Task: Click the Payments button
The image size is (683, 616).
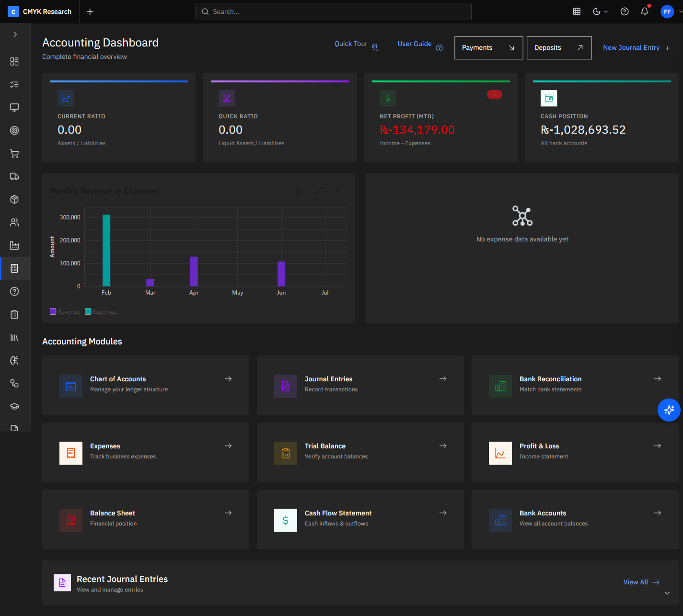Action: (488, 48)
